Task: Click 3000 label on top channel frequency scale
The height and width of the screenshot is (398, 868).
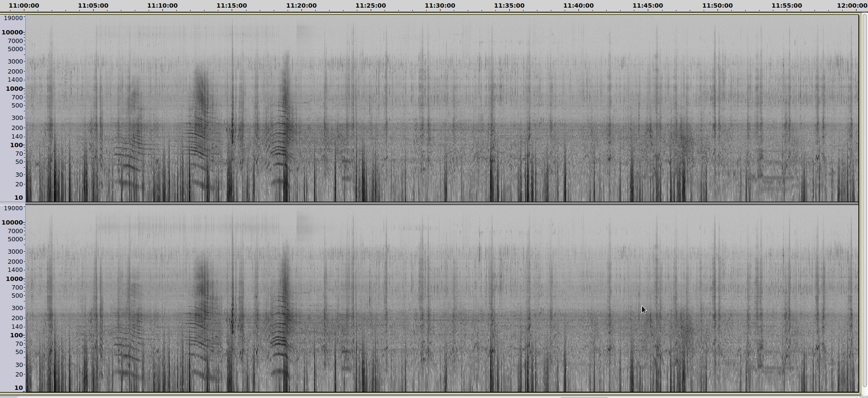Action: [x=15, y=62]
